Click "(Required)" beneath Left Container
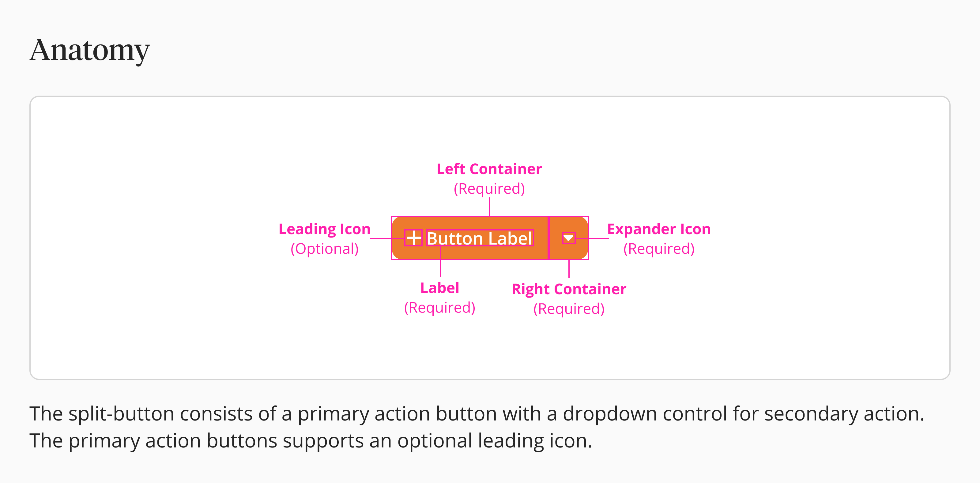 [x=489, y=189]
